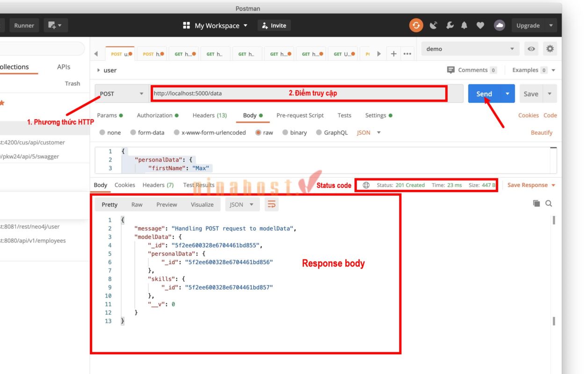588x374 pixels.
Task: Open the response Headers (7) tab
Action: 158,185
